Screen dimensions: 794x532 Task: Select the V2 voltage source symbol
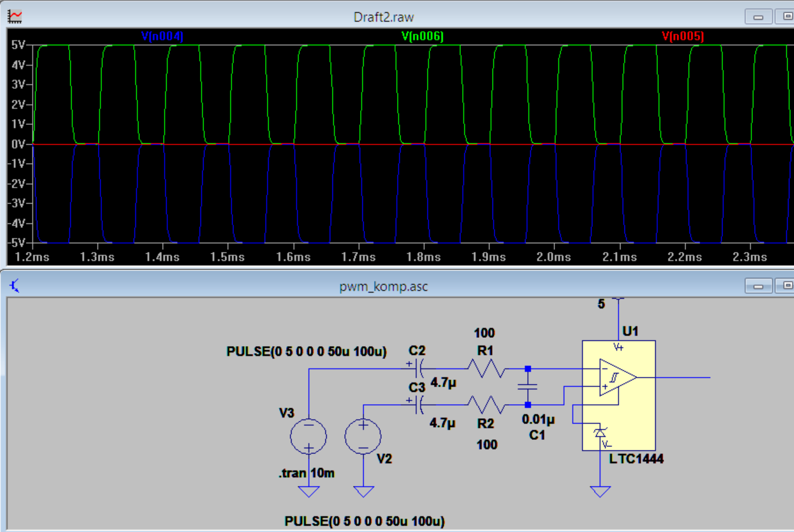(363, 436)
